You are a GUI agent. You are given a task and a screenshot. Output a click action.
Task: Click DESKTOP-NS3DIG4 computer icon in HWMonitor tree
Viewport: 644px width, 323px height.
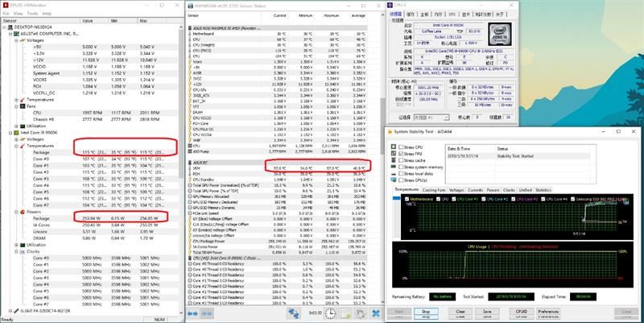click(x=10, y=27)
